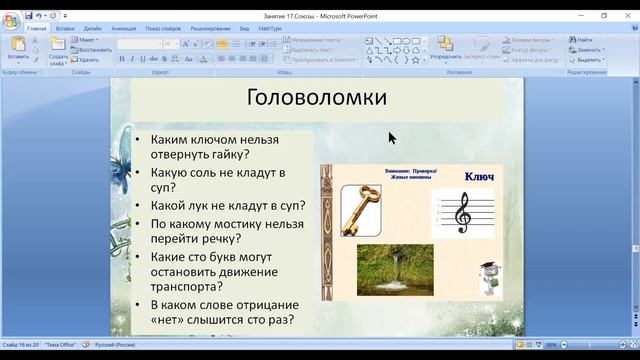Open the Вставка ribbon tab
Screen dimensions: 640x360
[65, 29]
